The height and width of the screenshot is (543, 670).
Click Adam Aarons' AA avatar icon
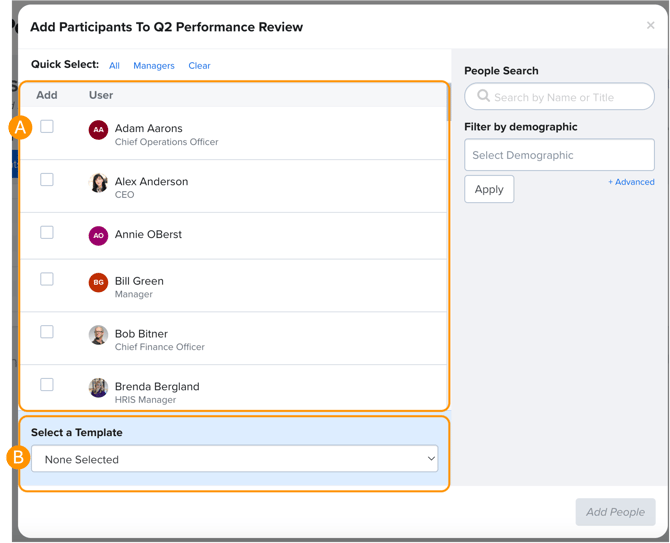[98, 130]
